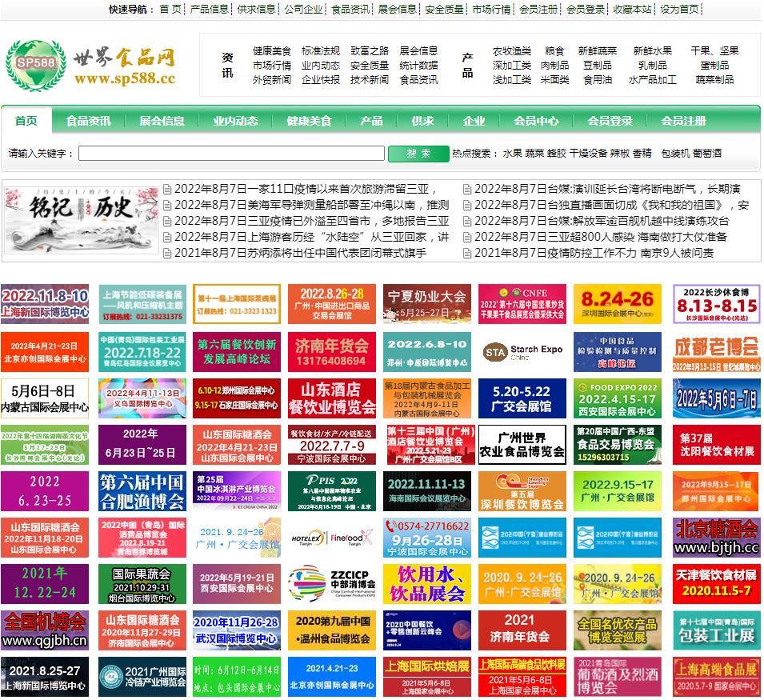This screenshot has height=700, width=764.
Task: Click the 上海国际烘焙展 banner
Action: (427, 677)
